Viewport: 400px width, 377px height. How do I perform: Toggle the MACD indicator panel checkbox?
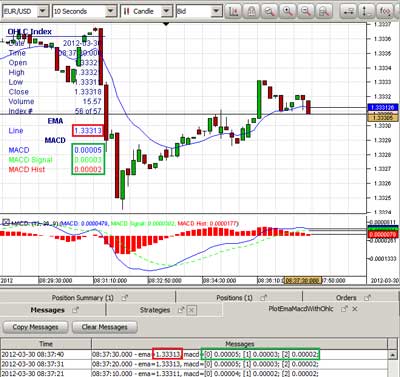(x=6, y=222)
